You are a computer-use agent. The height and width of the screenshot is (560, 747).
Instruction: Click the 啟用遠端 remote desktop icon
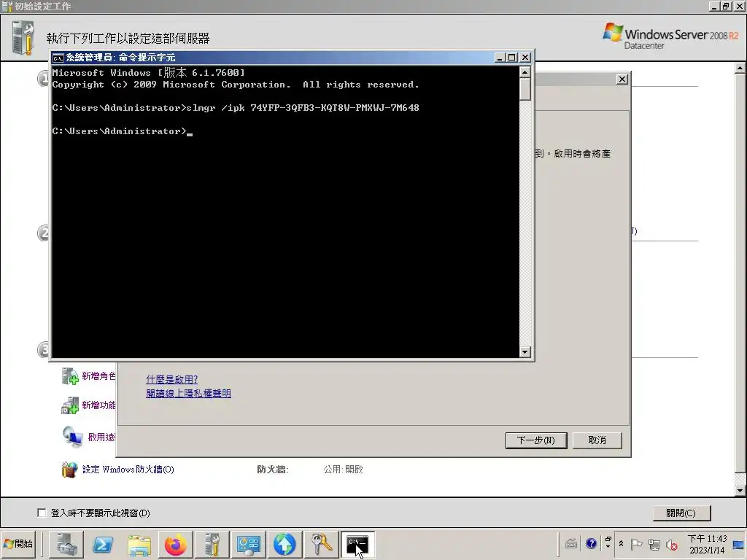[72, 437]
